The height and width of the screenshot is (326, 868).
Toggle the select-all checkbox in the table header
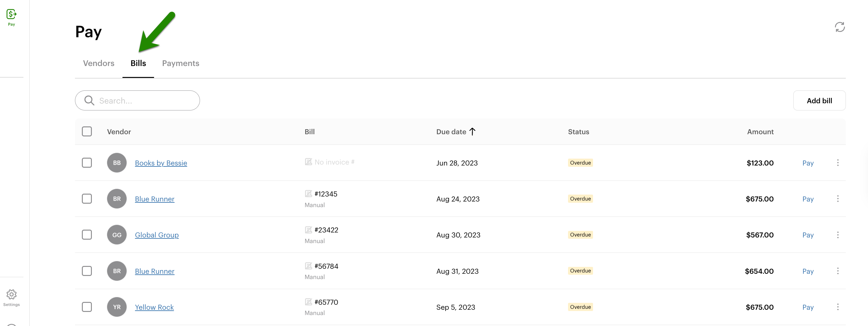pos(87,132)
